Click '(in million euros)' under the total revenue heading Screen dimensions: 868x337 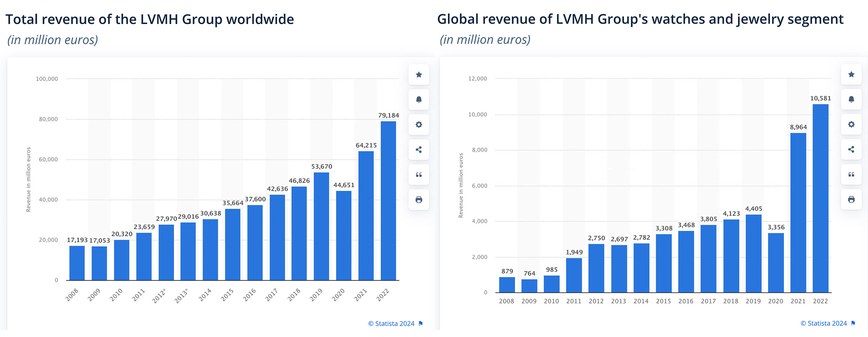click(x=53, y=40)
